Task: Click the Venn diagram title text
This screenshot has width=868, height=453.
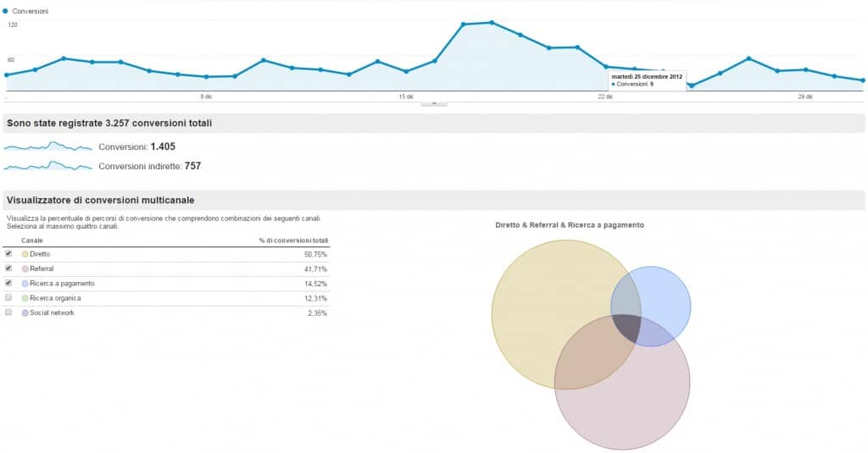Action: pyautogui.click(x=570, y=225)
